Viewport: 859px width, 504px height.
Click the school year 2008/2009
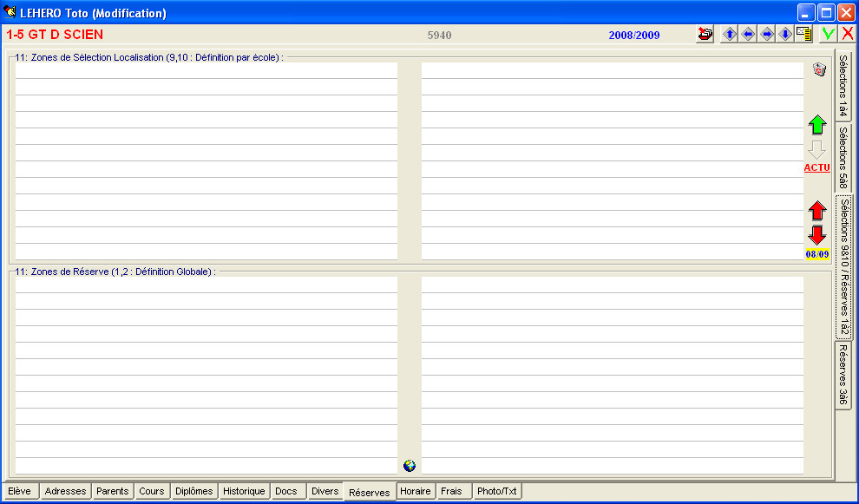pos(634,35)
